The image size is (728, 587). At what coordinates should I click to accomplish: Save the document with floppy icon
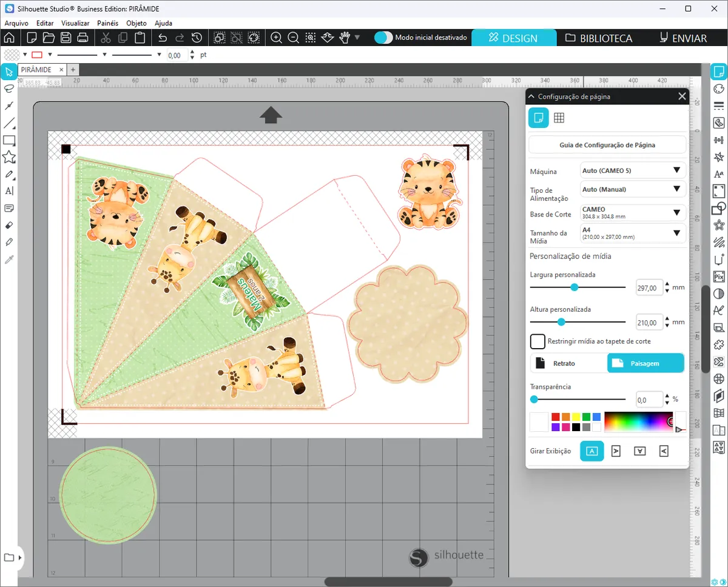click(x=66, y=38)
